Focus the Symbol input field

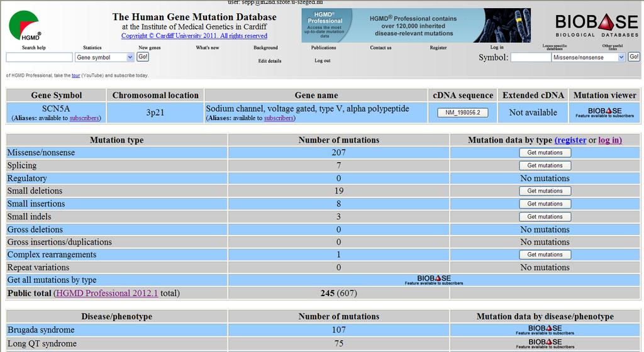530,57
